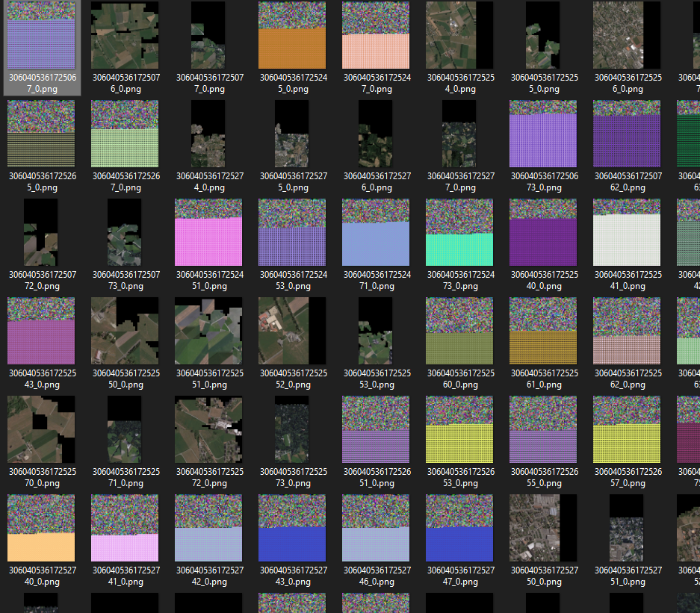This screenshot has height=613, width=700.
Task: Select thumbnail of 3060405361725275_0.png
Action: click(292, 134)
